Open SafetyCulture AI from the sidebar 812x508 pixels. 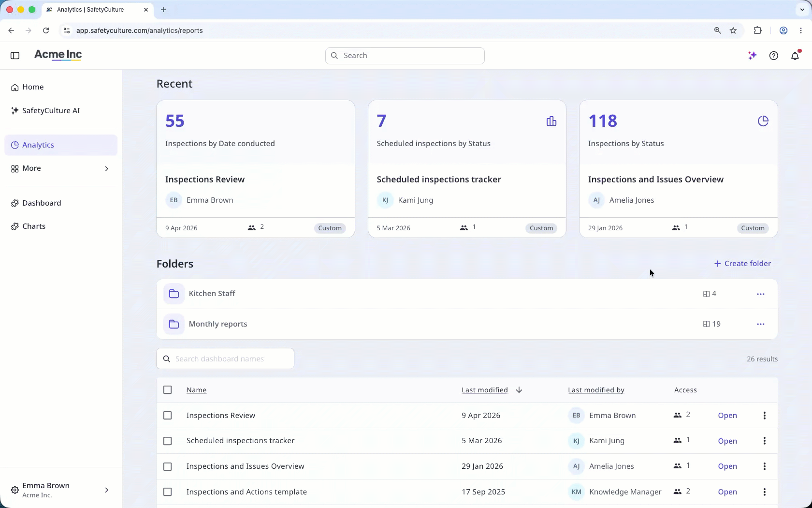[x=61, y=111]
